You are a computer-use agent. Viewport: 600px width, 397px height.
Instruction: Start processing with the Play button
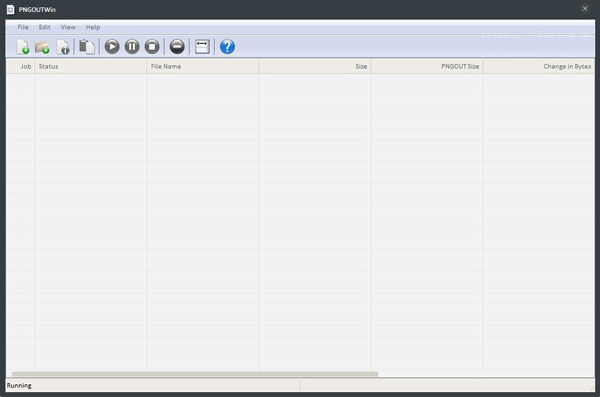[x=112, y=47]
